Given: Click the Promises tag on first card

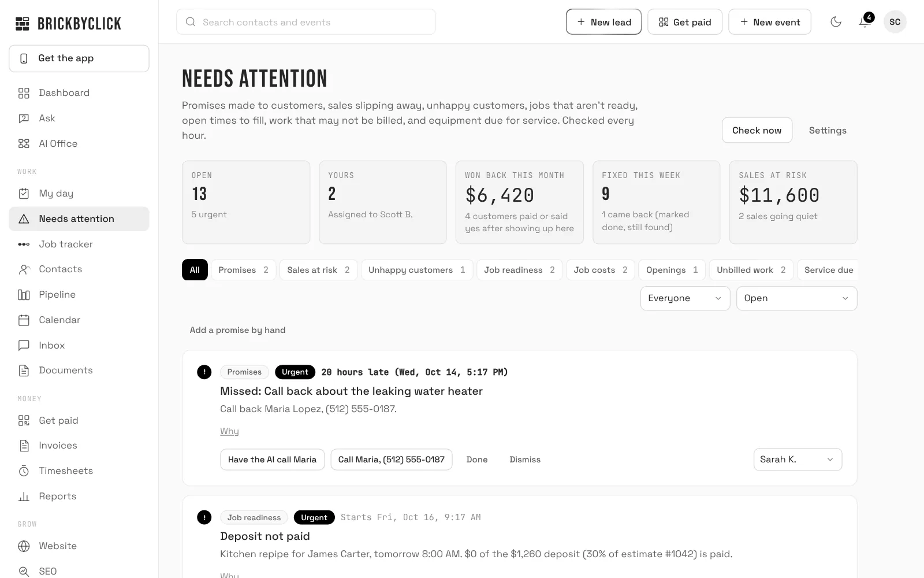Looking at the screenshot, I should tap(244, 372).
